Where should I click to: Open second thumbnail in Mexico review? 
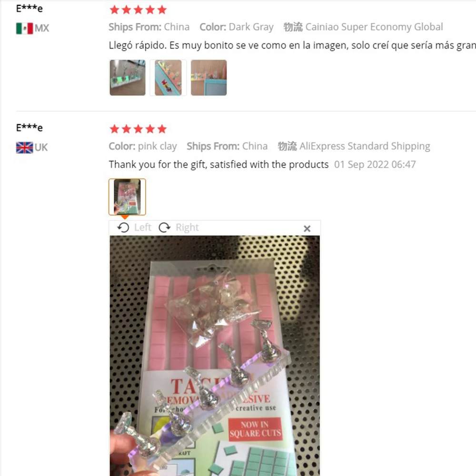[x=168, y=78]
